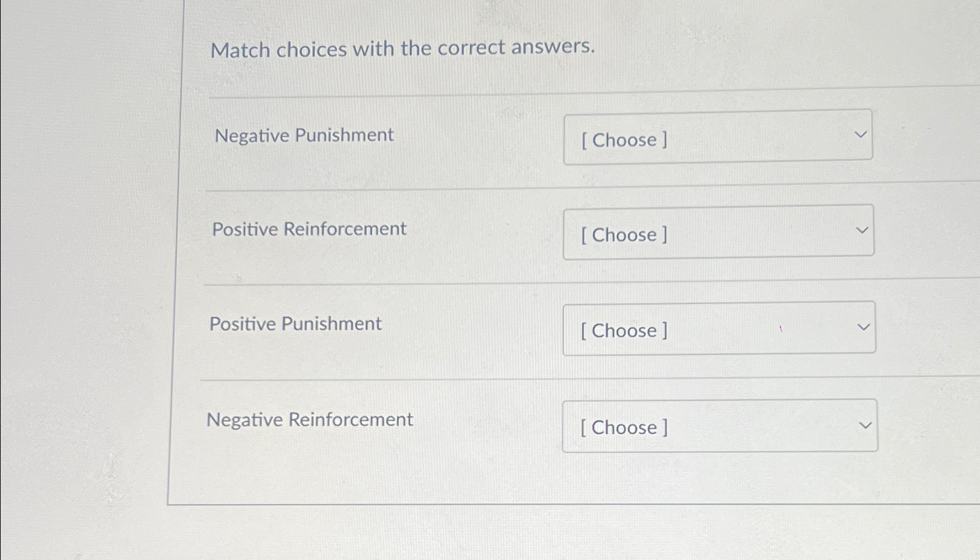The width and height of the screenshot is (980, 560).
Task: Click the question title text
Action: click(x=402, y=49)
